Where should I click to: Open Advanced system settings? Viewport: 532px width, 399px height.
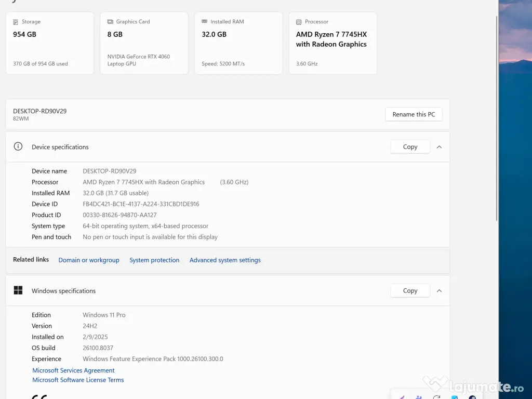(225, 260)
